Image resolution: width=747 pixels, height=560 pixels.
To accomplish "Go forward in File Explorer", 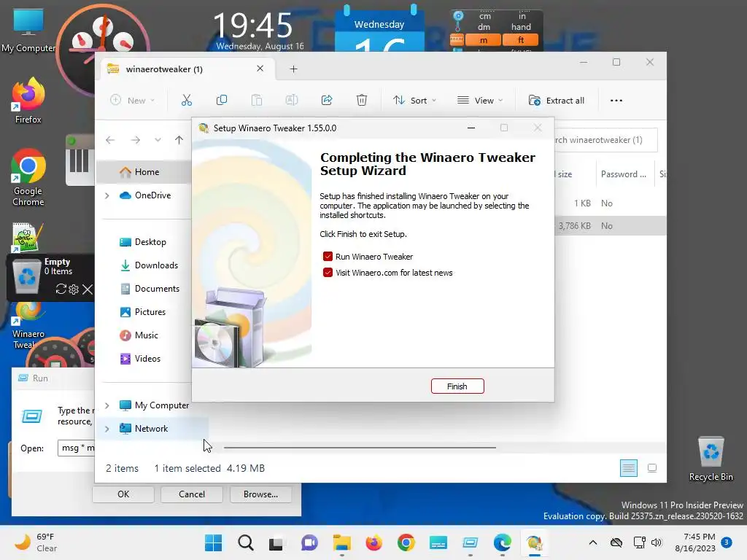I will click(x=135, y=140).
